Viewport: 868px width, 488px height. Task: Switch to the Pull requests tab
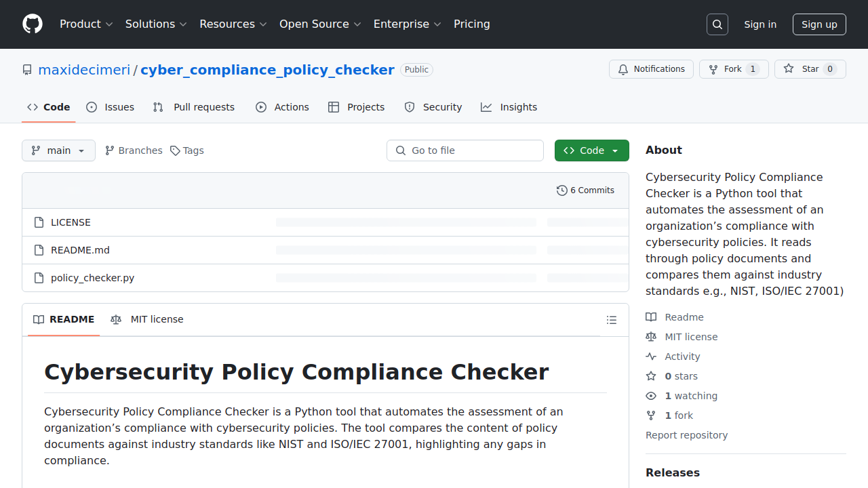click(x=194, y=107)
